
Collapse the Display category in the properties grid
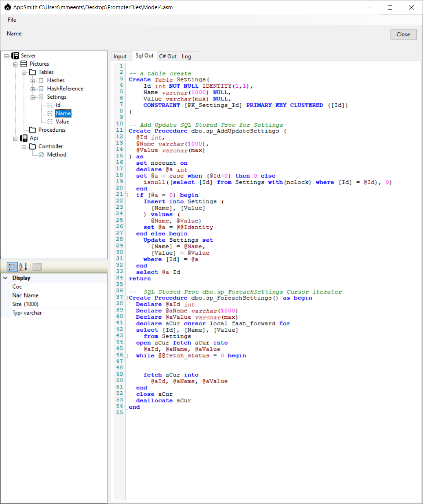(x=6, y=278)
